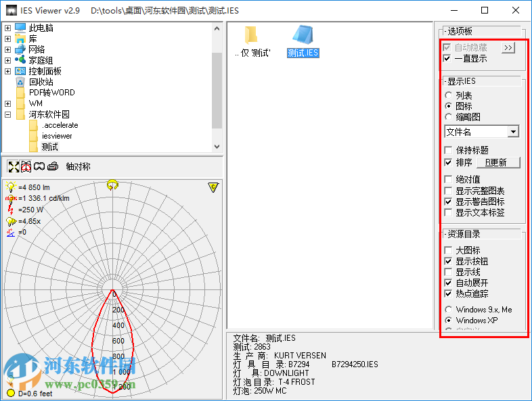Select the Windows 9.x, Me radio button

click(449, 310)
